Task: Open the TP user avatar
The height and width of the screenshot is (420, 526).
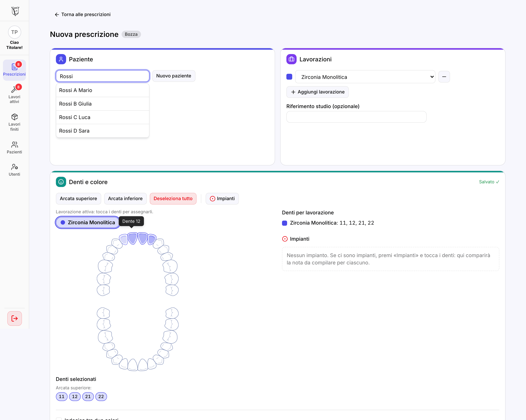Action: click(x=14, y=32)
